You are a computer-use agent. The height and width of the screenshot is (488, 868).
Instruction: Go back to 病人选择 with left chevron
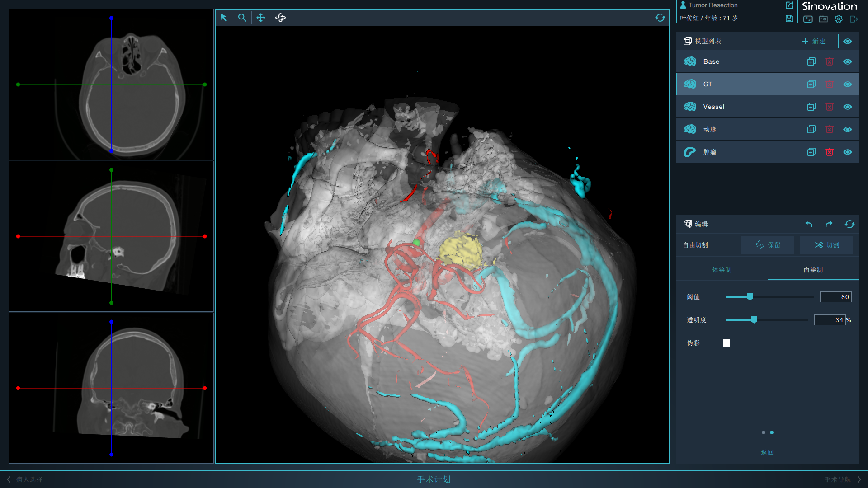click(x=9, y=479)
